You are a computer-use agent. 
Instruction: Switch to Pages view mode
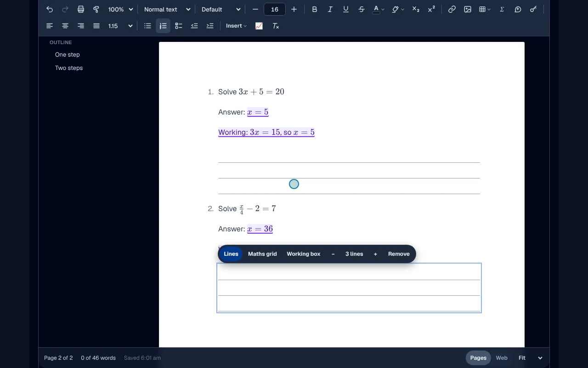(478, 358)
